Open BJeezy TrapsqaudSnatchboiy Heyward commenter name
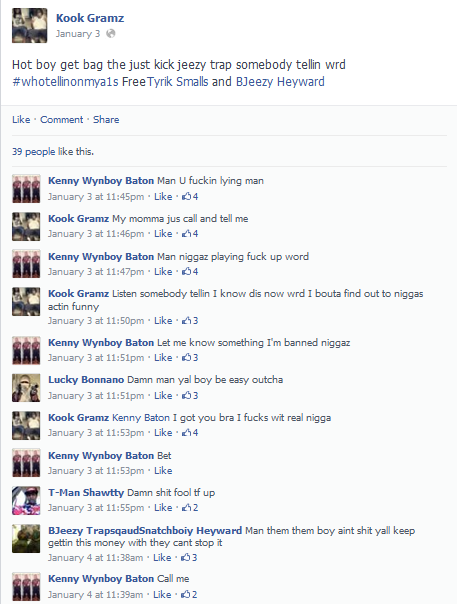This screenshot has height=604, width=457. pyautogui.click(x=145, y=530)
